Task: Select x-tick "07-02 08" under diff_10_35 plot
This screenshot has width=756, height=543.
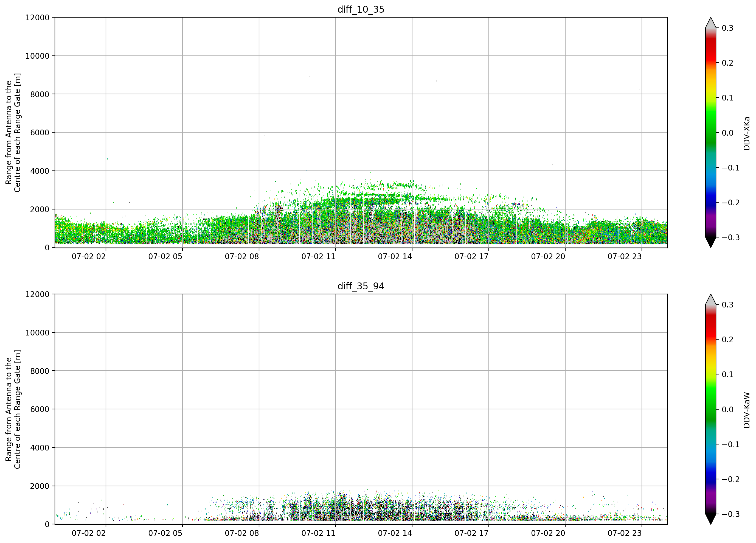Action: 242,256
